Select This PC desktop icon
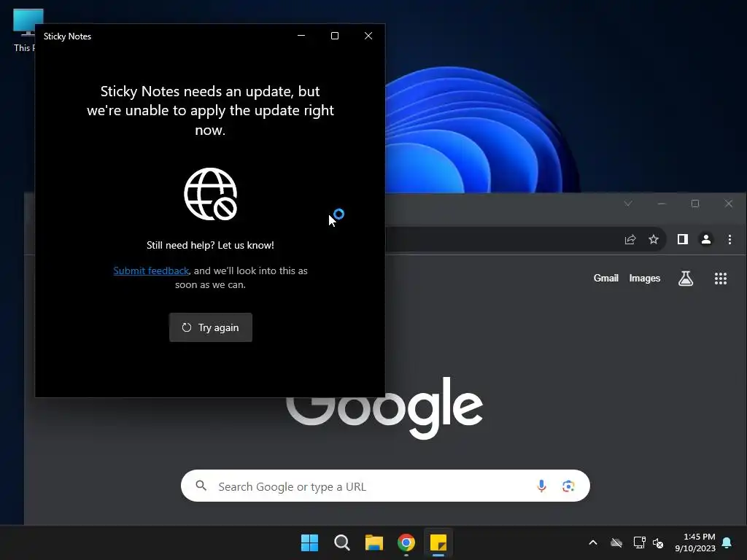Image resolution: width=747 pixels, height=560 pixels. tap(24, 30)
